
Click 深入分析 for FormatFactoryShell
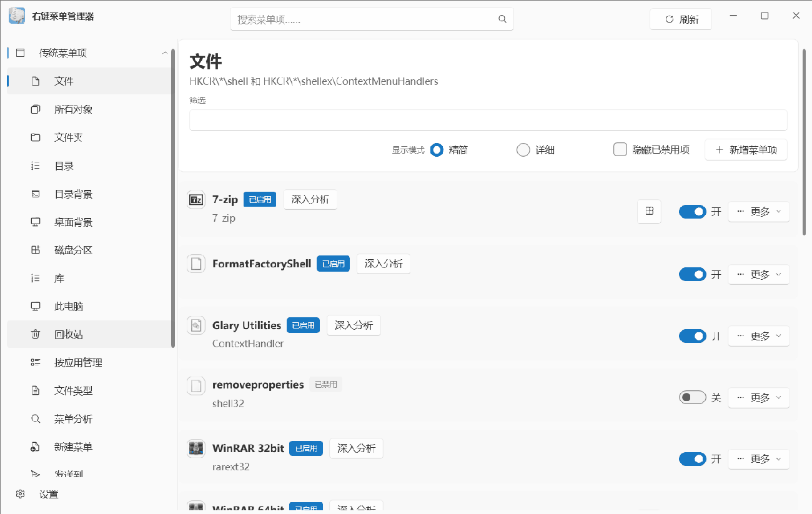tap(384, 264)
